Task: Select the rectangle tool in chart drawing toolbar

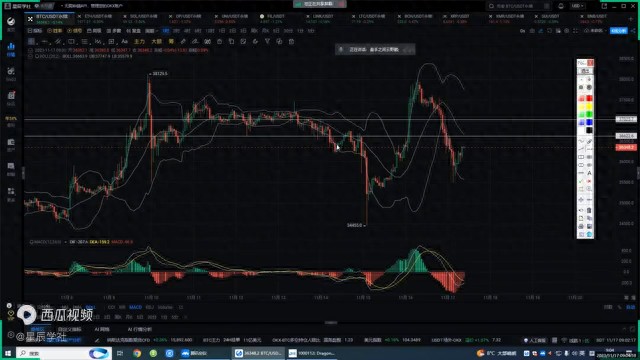Action: click(71, 42)
